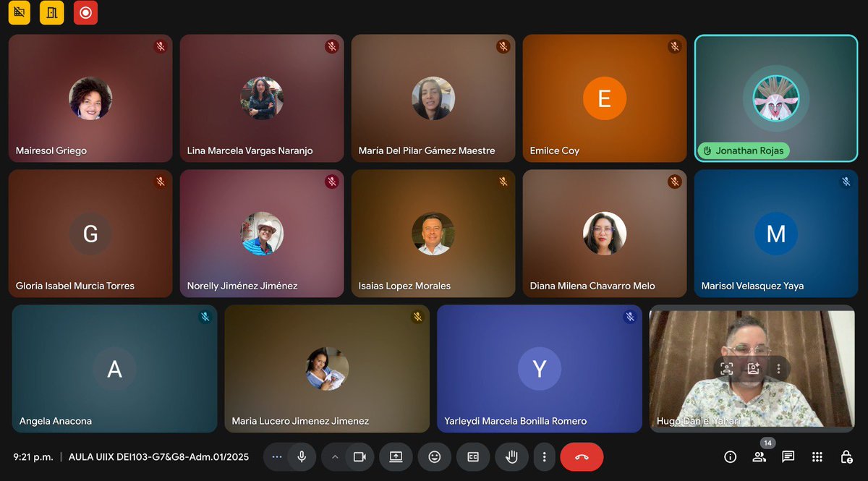The image size is (868, 481).
Task: Click the name label Mairesol Griego
Action: click(x=51, y=151)
